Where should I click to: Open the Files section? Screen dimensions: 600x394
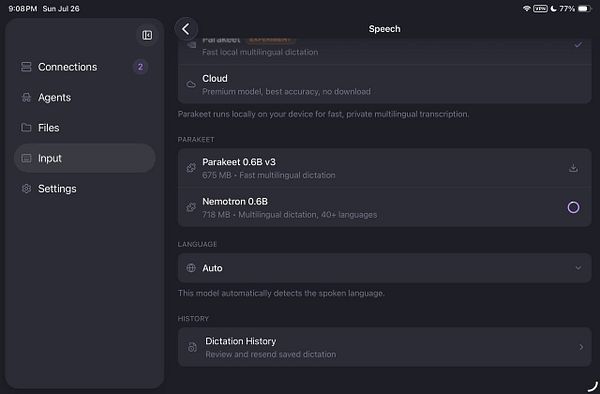(x=85, y=128)
